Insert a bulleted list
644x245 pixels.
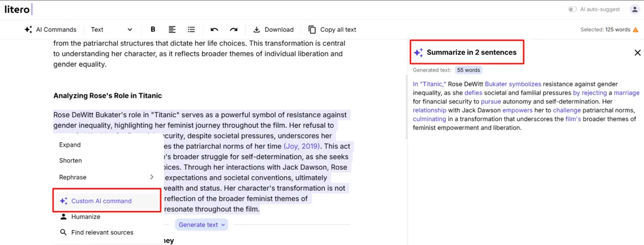pyautogui.click(x=191, y=30)
